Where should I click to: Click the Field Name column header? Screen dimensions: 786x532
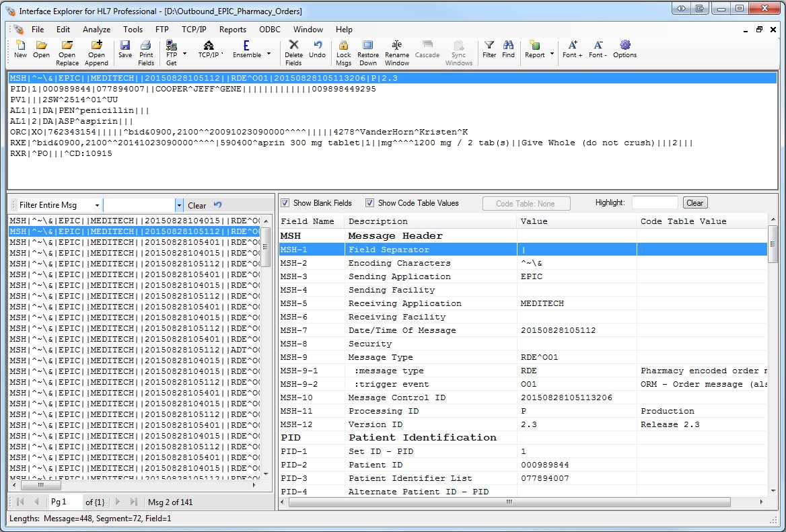click(x=312, y=221)
